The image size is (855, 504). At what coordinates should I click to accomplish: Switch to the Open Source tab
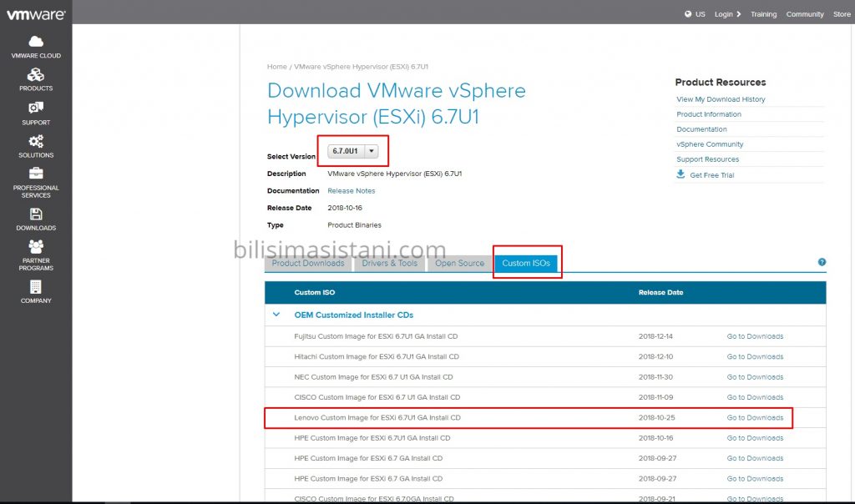click(x=460, y=263)
